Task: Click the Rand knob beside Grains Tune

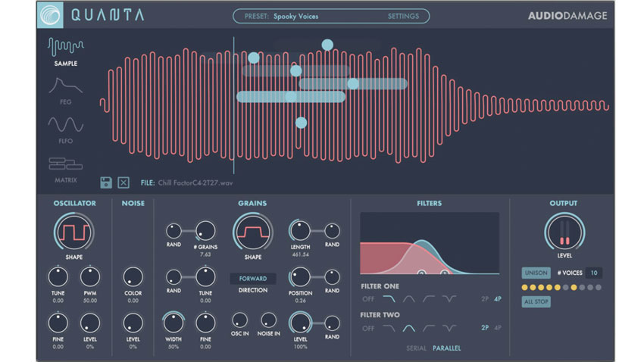Action: click(174, 277)
